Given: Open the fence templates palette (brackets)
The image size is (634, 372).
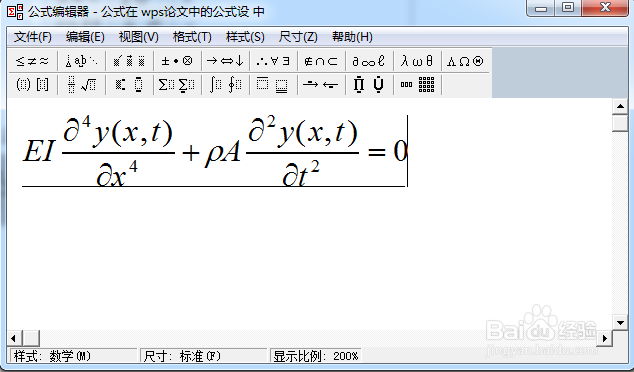Looking at the screenshot, I should click(32, 85).
